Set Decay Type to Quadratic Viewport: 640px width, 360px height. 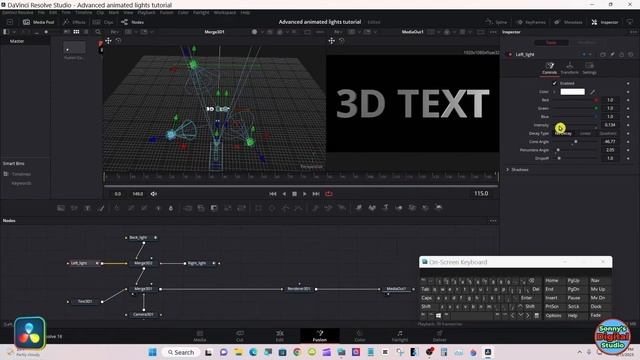click(x=608, y=133)
